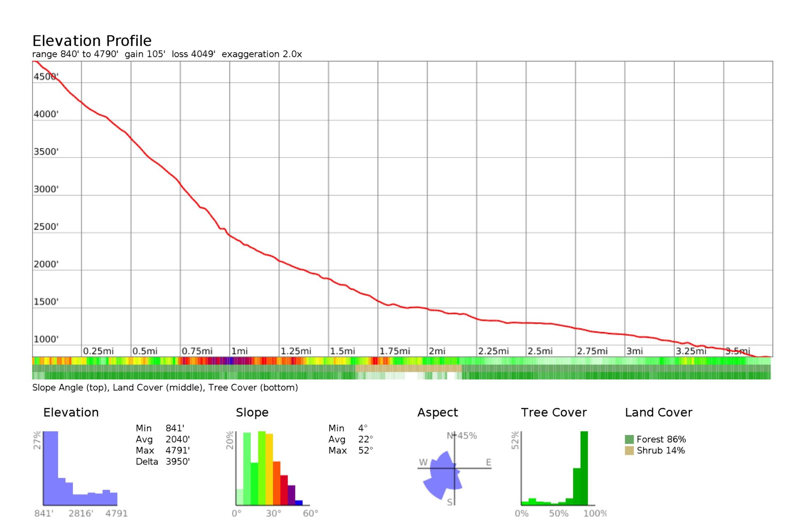Click the 1mi distance axis label
Screen dimensions: 801x532
[x=239, y=351]
